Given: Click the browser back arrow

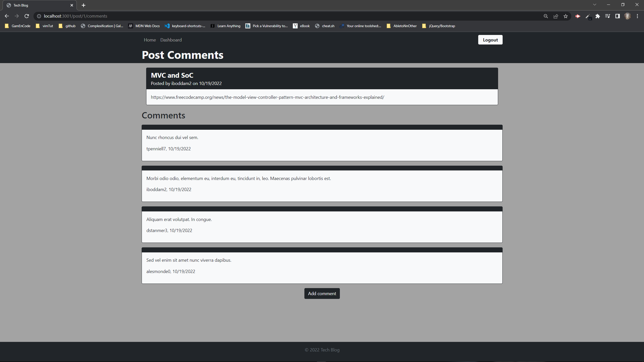Looking at the screenshot, I should [7, 16].
